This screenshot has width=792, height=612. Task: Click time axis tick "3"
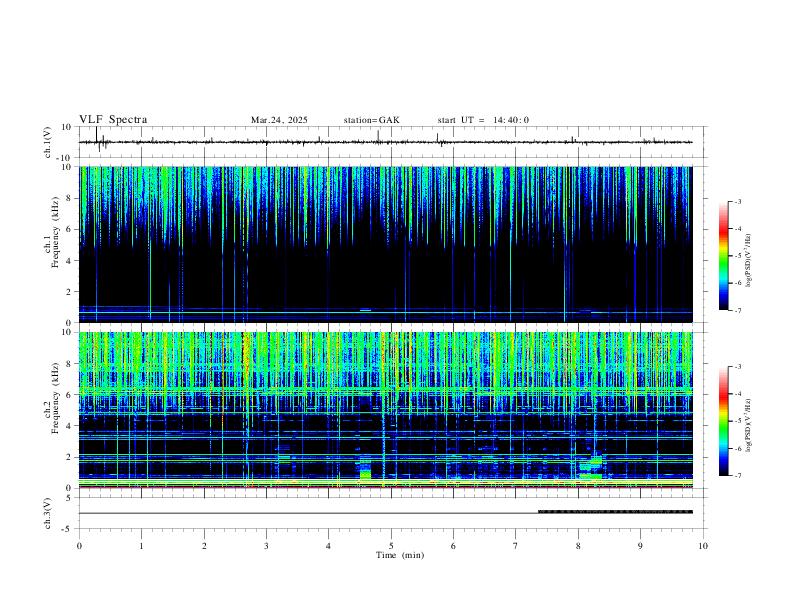pyautogui.click(x=266, y=546)
